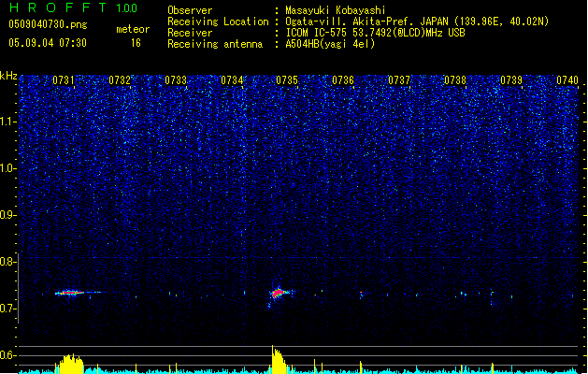588x374 pixels.
Task: Click the date stamp 05.09.04 07:30
Action: tap(48, 43)
